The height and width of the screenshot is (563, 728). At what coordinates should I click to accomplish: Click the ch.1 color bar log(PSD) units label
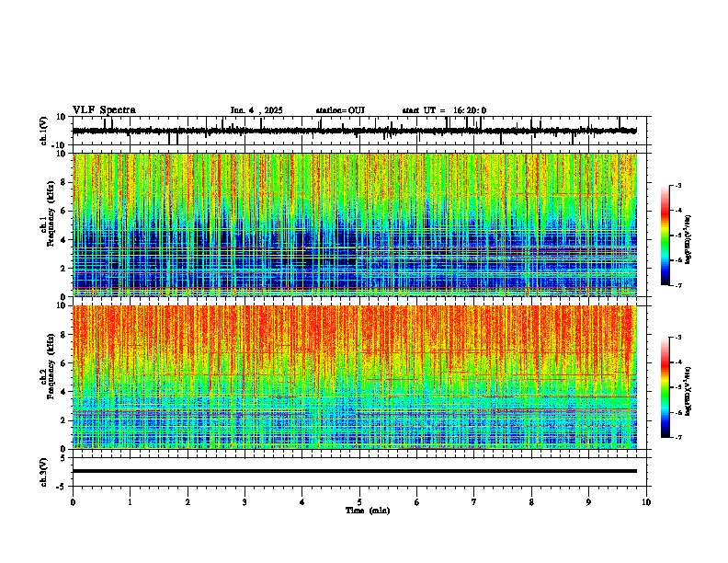[688, 239]
